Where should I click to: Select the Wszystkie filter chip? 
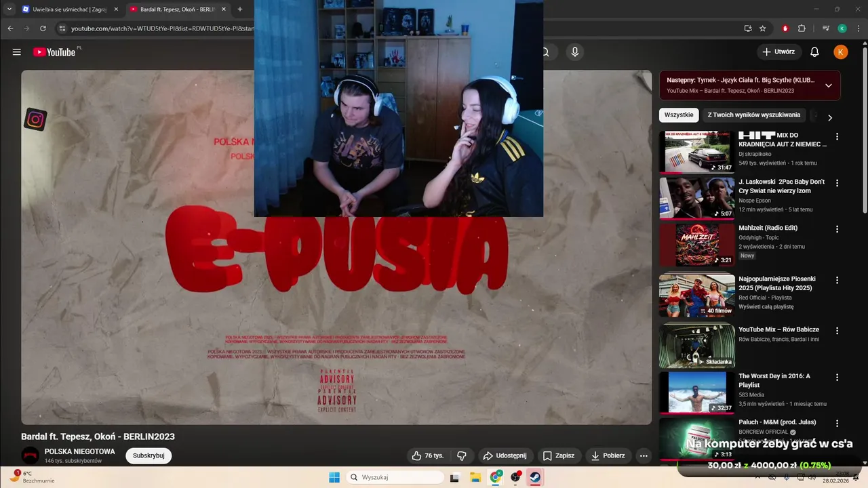pyautogui.click(x=679, y=115)
